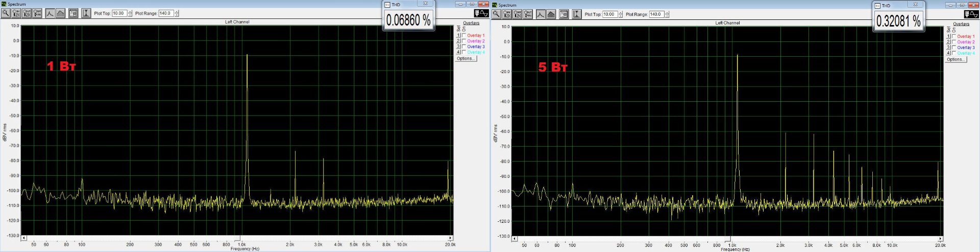Image resolution: width=980 pixels, height=252 pixels.
Task: Click Zoom Out 2X icon in right Spectrum toolbar
Action: coord(518,14)
